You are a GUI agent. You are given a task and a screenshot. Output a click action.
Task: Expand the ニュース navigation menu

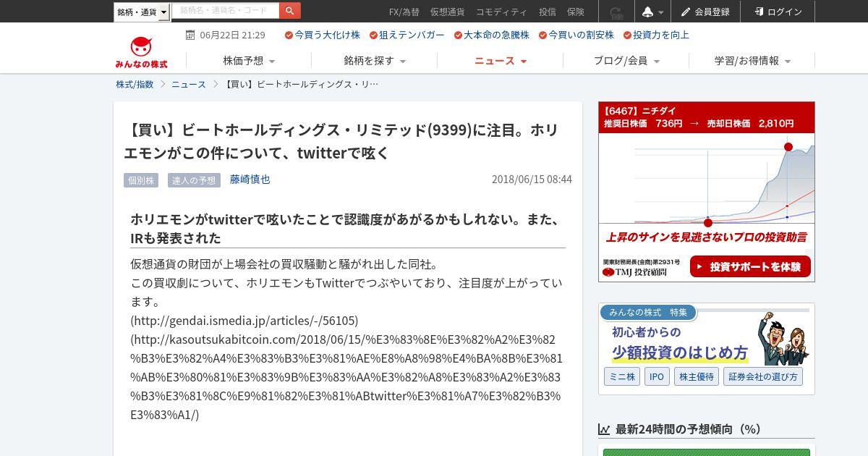point(501,61)
